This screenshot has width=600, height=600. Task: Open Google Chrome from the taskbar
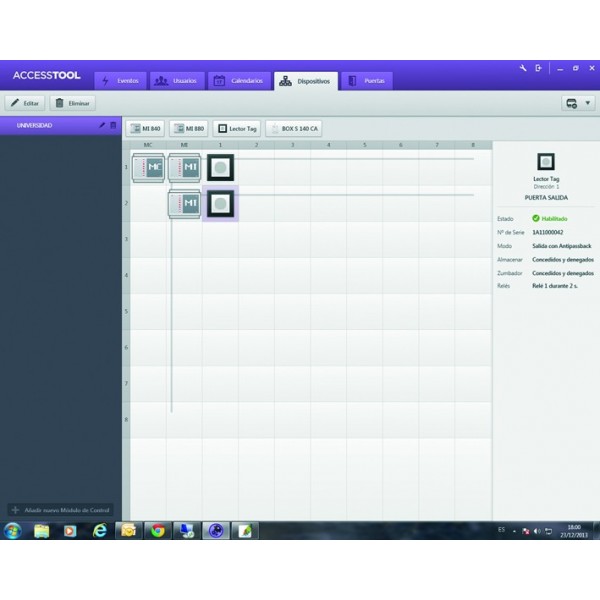[x=157, y=531]
